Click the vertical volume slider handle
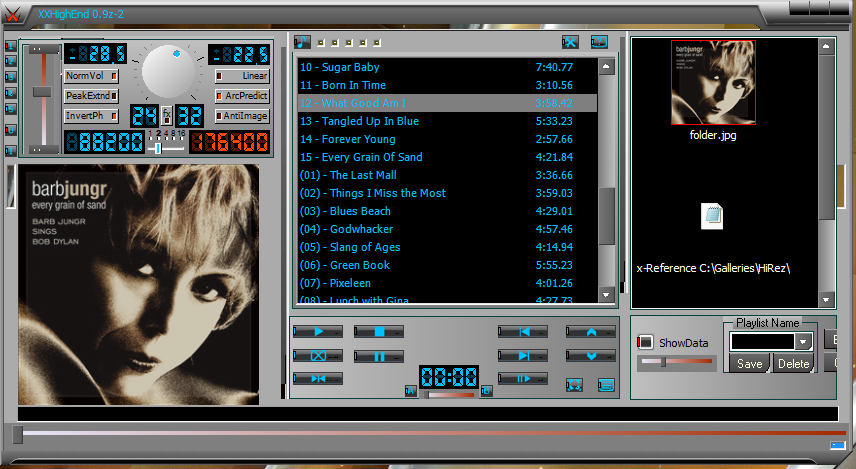 42,92
